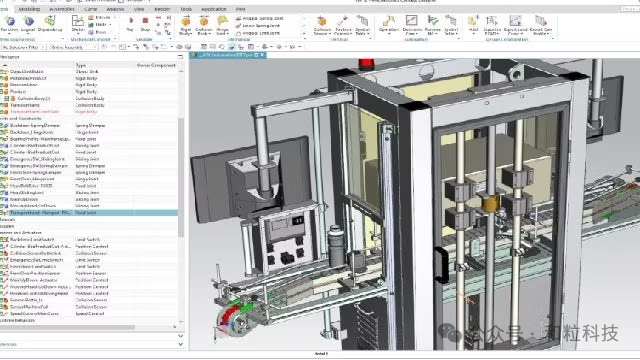This screenshot has height=360, width=640.
Task: Click the Position Control ribbon icon
Action: [343, 25]
